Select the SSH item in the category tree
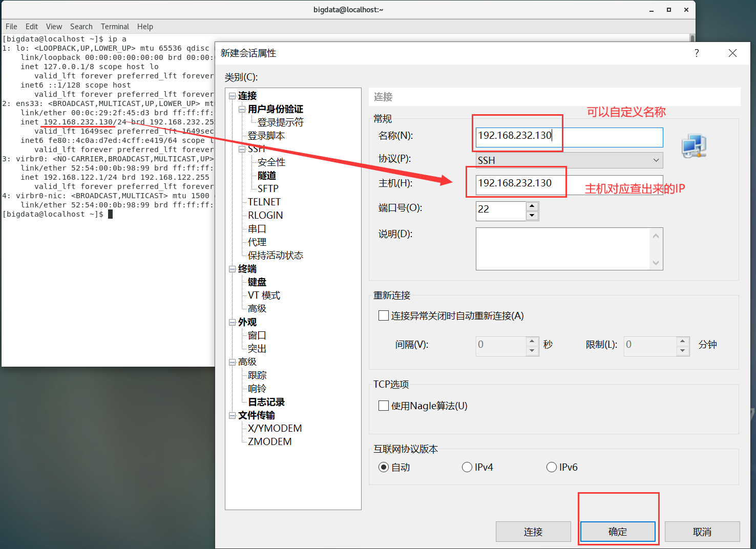This screenshot has width=756, height=549. [x=258, y=149]
